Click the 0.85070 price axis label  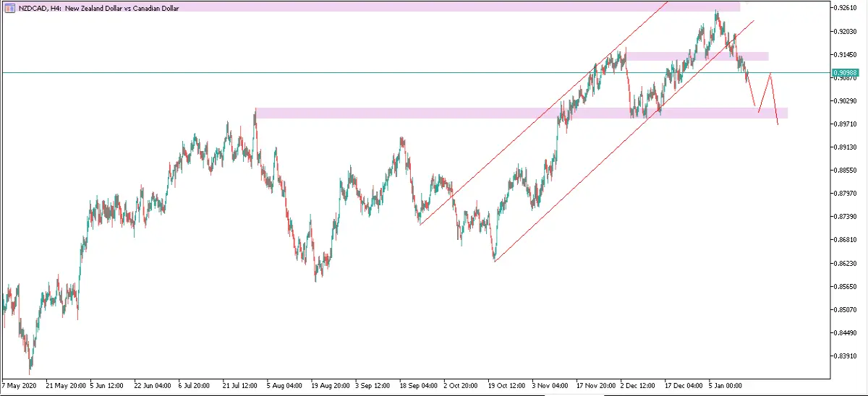tap(845, 309)
